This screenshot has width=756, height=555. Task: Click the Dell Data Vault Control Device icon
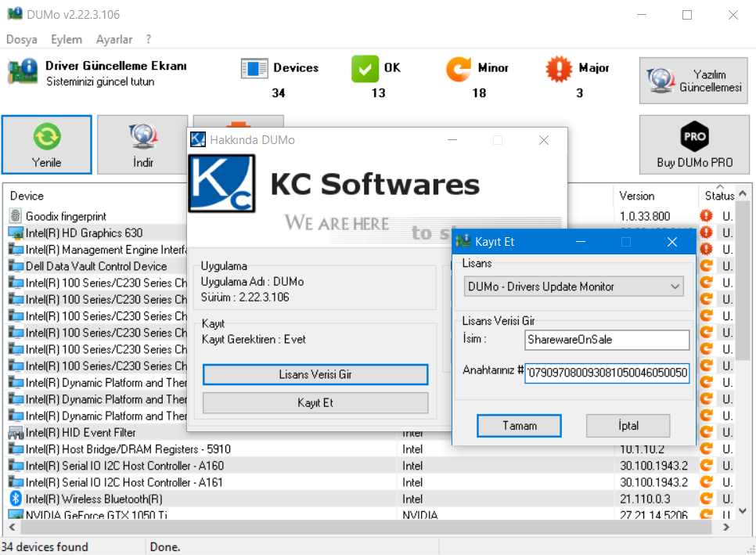[x=16, y=266]
